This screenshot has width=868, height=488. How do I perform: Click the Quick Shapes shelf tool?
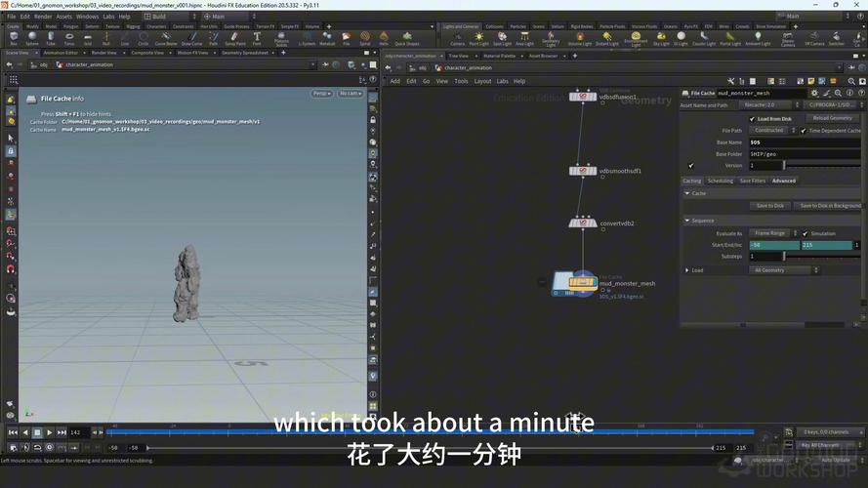click(x=407, y=38)
